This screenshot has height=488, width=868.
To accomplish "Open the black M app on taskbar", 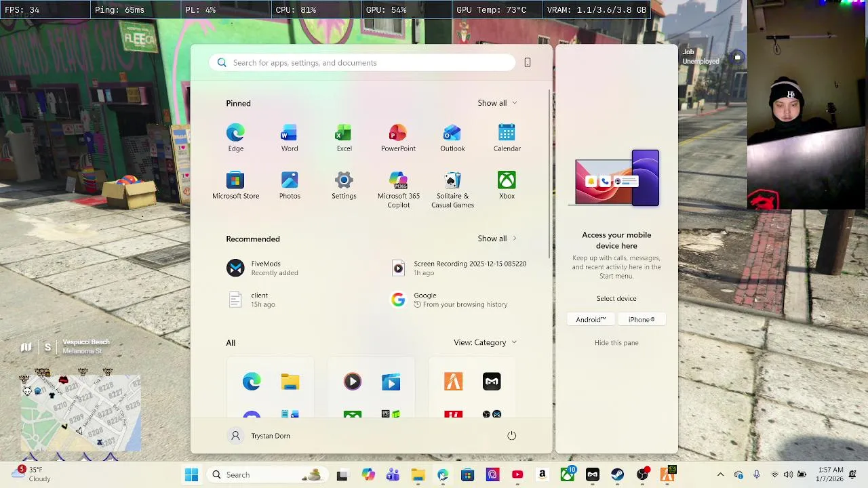I will (x=593, y=475).
